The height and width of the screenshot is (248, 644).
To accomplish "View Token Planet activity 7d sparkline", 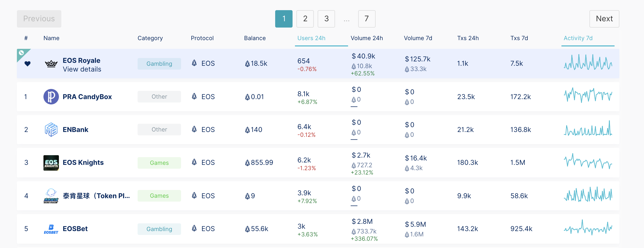I will tap(588, 194).
